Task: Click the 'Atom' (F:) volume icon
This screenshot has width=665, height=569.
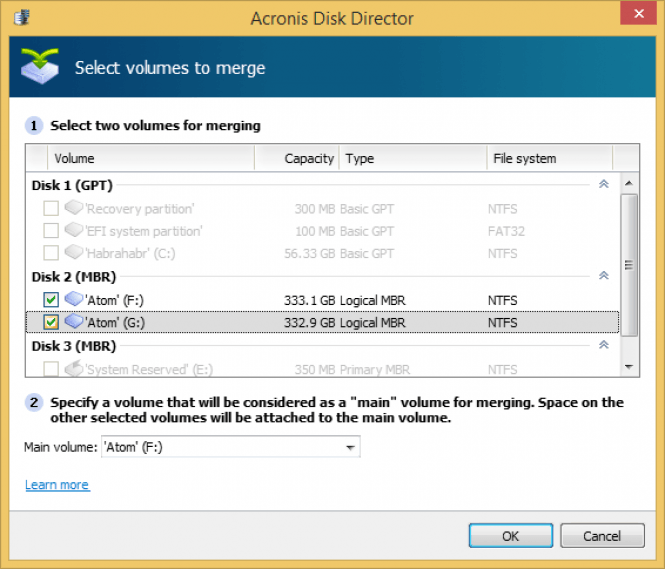Action: [74, 299]
